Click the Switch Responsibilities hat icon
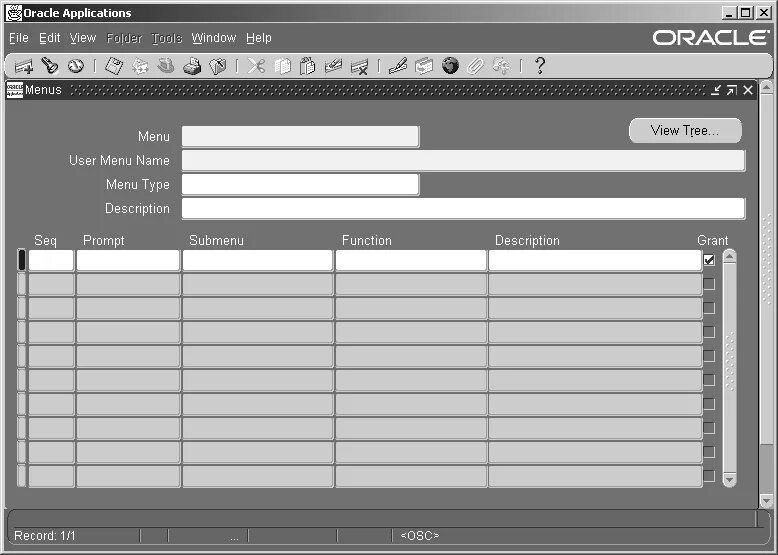Screen dimensions: 778x555 166,65
